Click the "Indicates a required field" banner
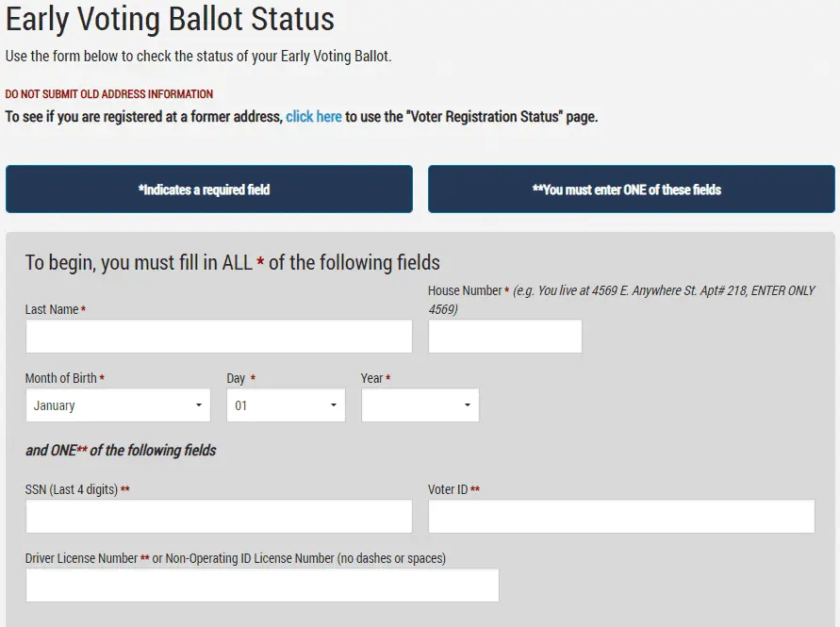 [208, 190]
